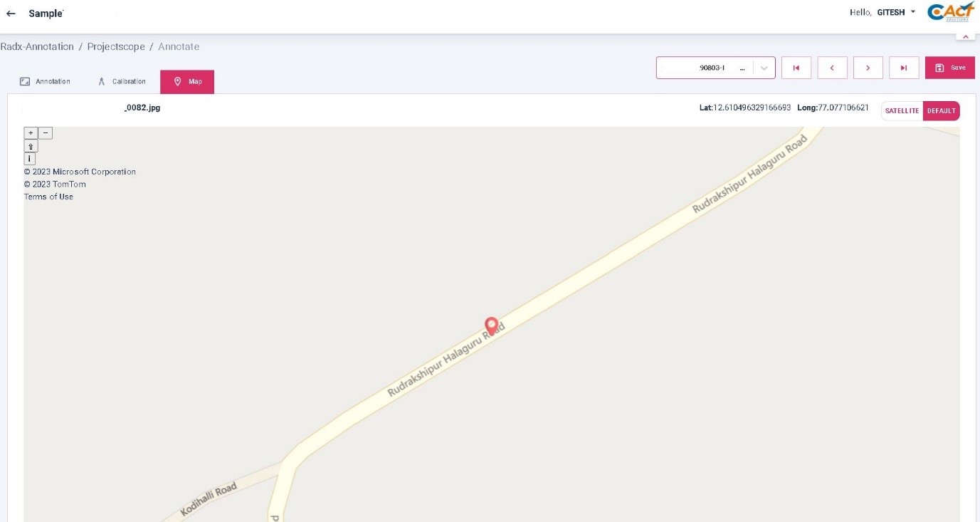Switch map view to SATELLITE

tap(902, 111)
